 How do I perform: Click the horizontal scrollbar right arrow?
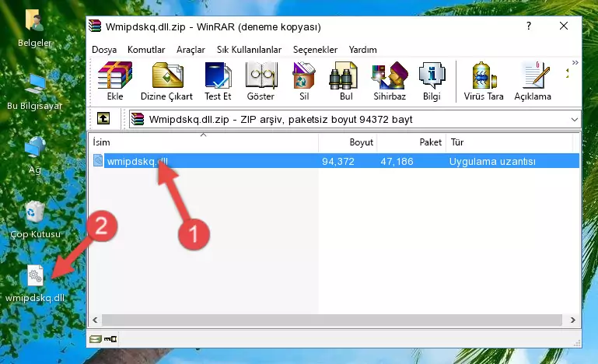pyautogui.click(x=573, y=320)
